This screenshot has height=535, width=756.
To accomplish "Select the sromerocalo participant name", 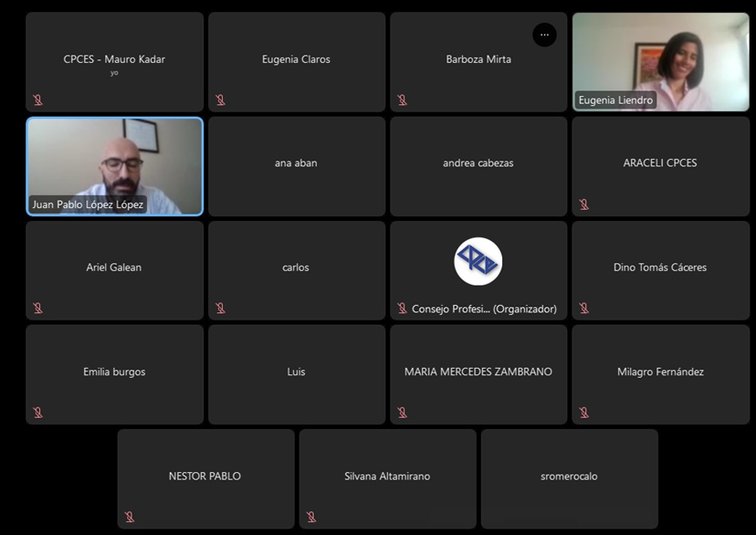I will tap(569, 477).
